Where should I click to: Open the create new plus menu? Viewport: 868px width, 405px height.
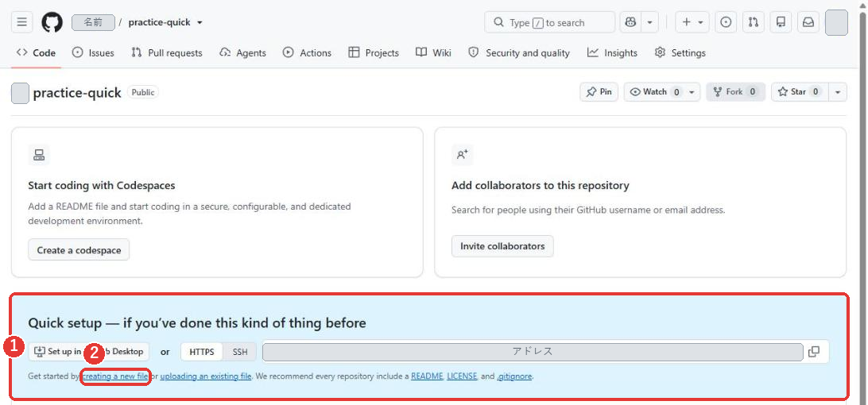pyautogui.click(x=692, y=22)
